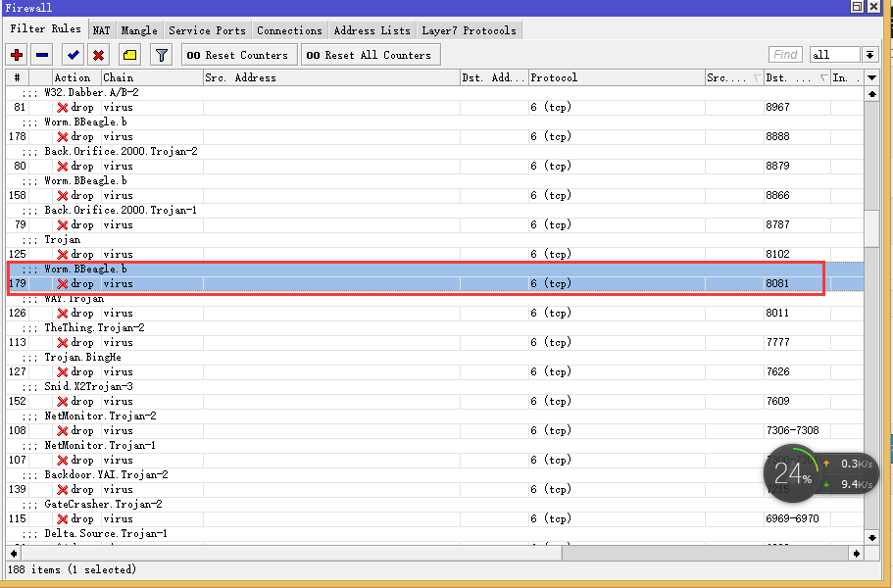Add a comment with the yellow note icon
Image resolution: width=893 pixels, height=588 pixels.
click(x=129, y=55)
